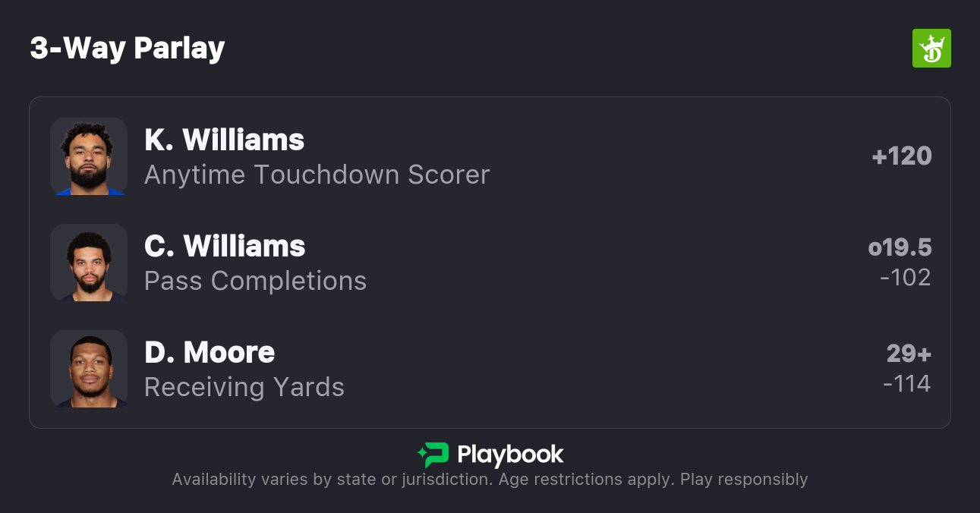Image resolution: width=980 pixels, height=513 pixels.
Task: Click the DraftKings logo icon
Action: [x=931, y=49]
